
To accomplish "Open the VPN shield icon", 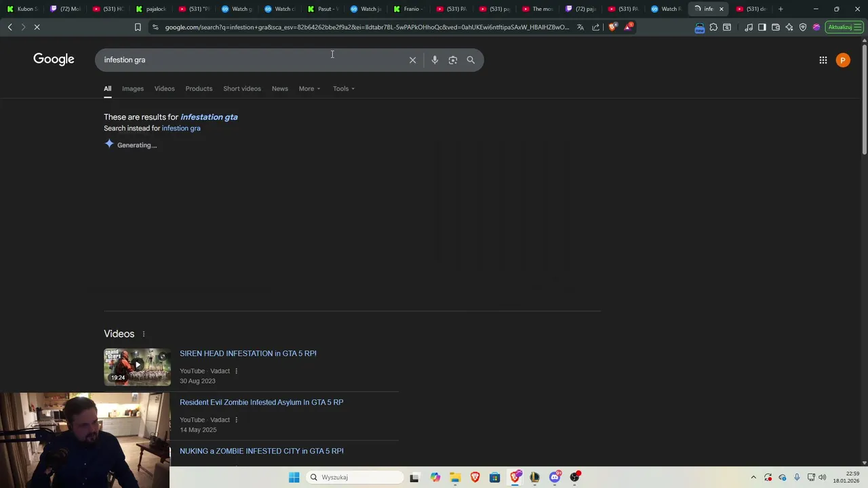I will [x=803, y=27].
